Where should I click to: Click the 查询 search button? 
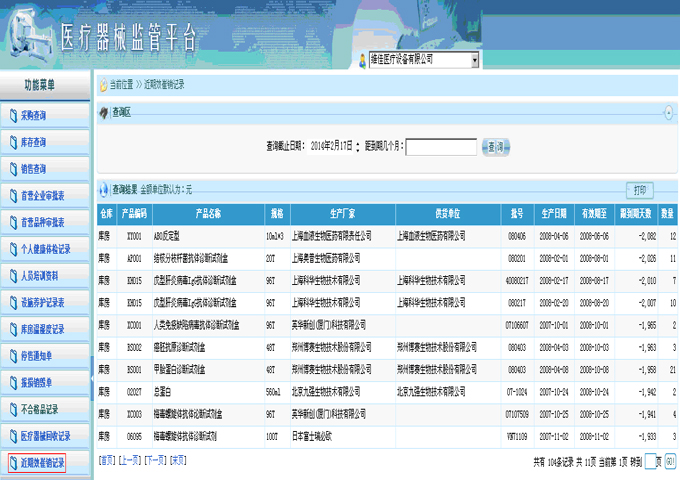pyautogui.click(x=496, y=147)
